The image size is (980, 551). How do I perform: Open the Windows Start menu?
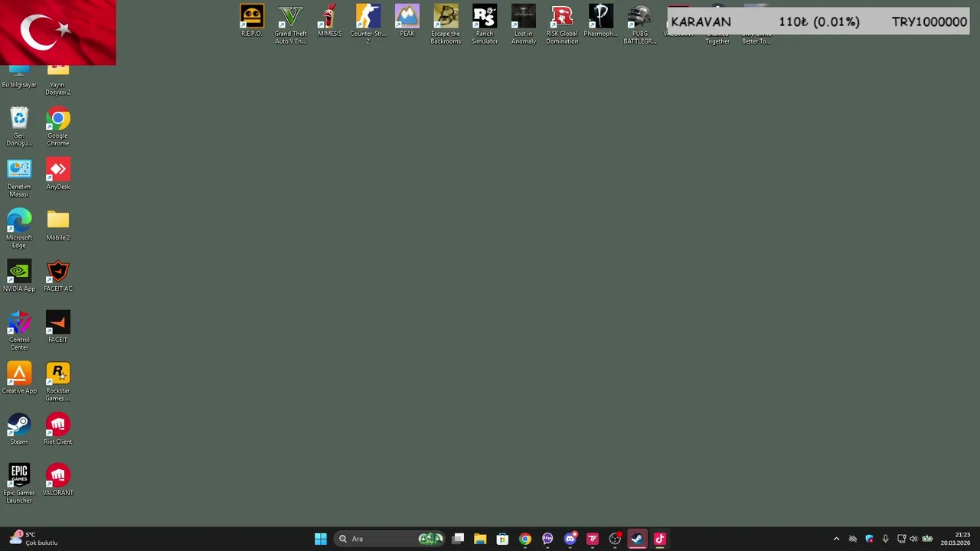[x=321, y=539]
